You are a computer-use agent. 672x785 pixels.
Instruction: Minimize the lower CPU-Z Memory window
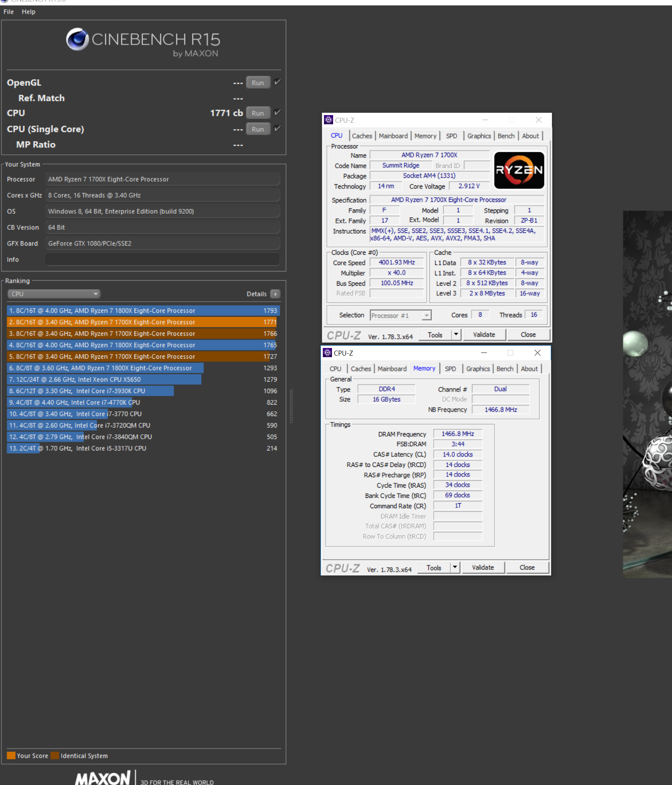[484, 353]
